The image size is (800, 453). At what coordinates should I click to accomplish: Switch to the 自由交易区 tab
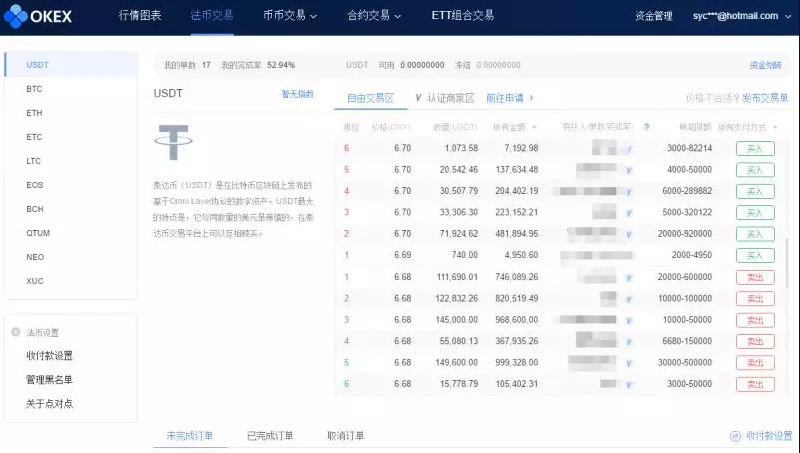[370, 98]
